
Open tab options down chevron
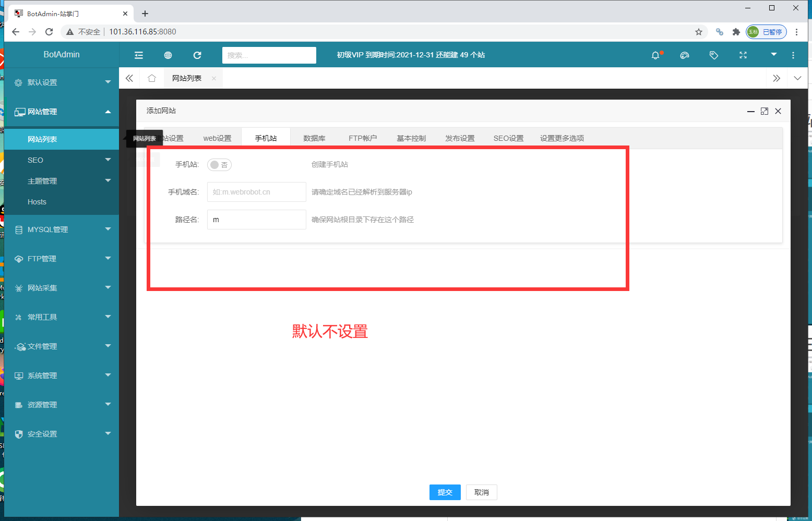797,78
